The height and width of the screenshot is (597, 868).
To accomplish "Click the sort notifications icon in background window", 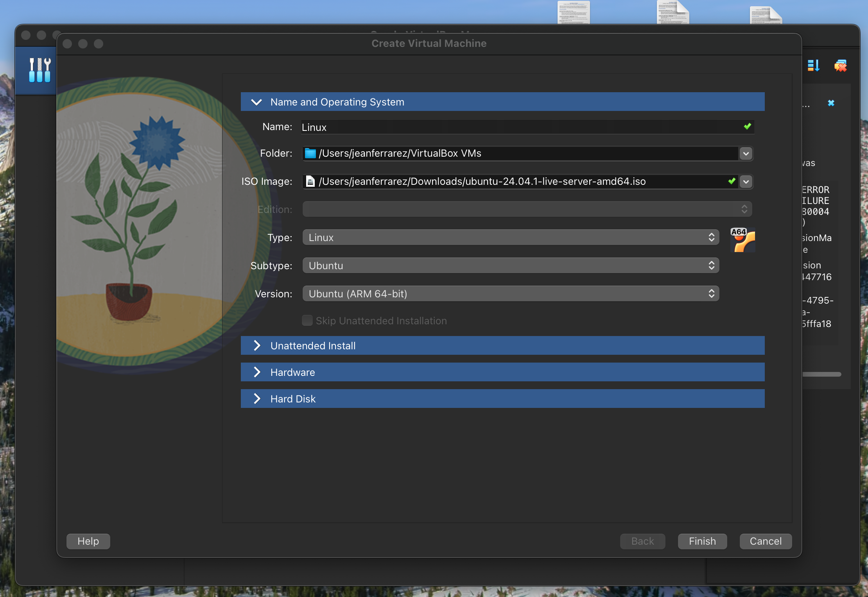I will [814, 66].
